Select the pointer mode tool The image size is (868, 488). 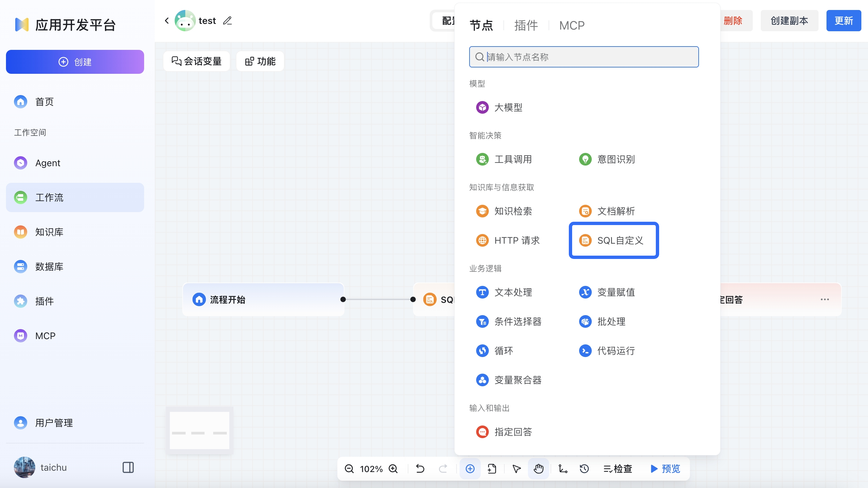click(516, 468)
